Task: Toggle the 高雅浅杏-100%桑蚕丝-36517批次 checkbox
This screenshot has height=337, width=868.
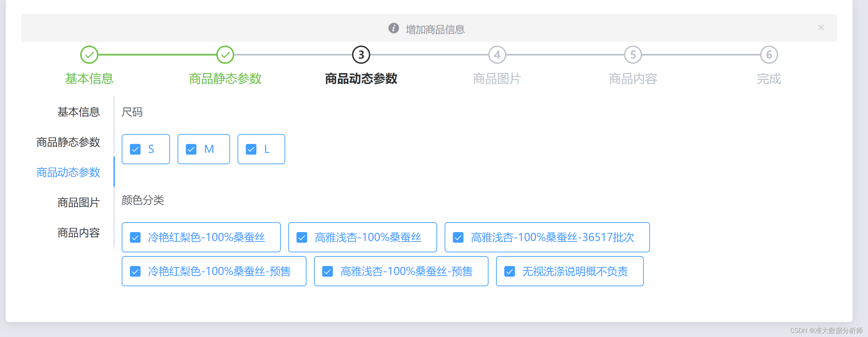Action: 458,238
